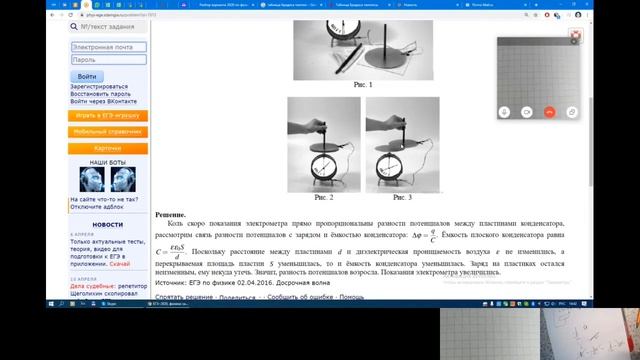This screenshot has width=640, height=360.
Task: Toggle camera in the call overlay
Action: [x=527, y=112]
